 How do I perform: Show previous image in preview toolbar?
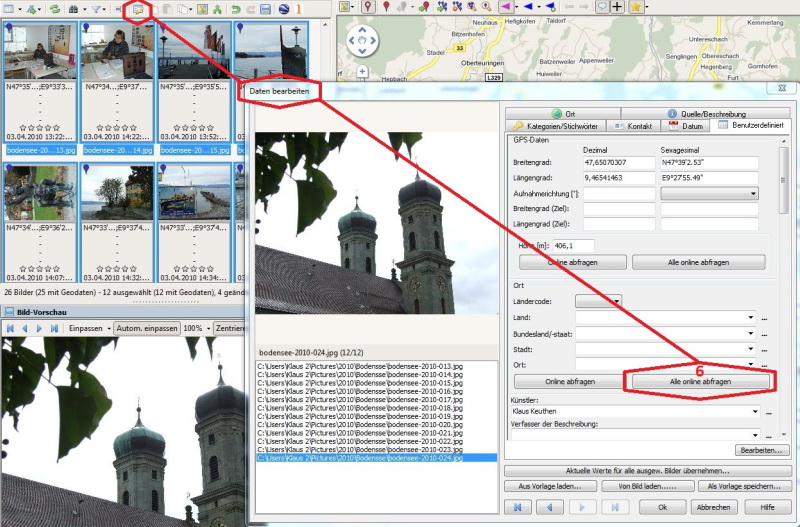[24, 329]
